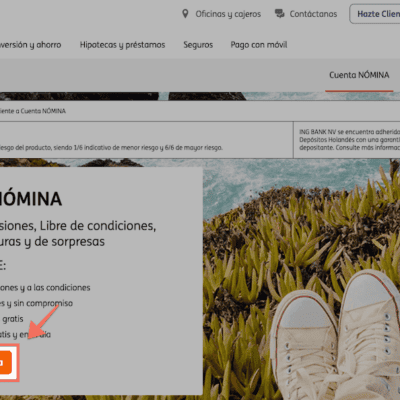The height and width of the screenshot is (400, 400).
Task: Click the 'Libre de condiciones' subtitle
Action: coord(98,226)
